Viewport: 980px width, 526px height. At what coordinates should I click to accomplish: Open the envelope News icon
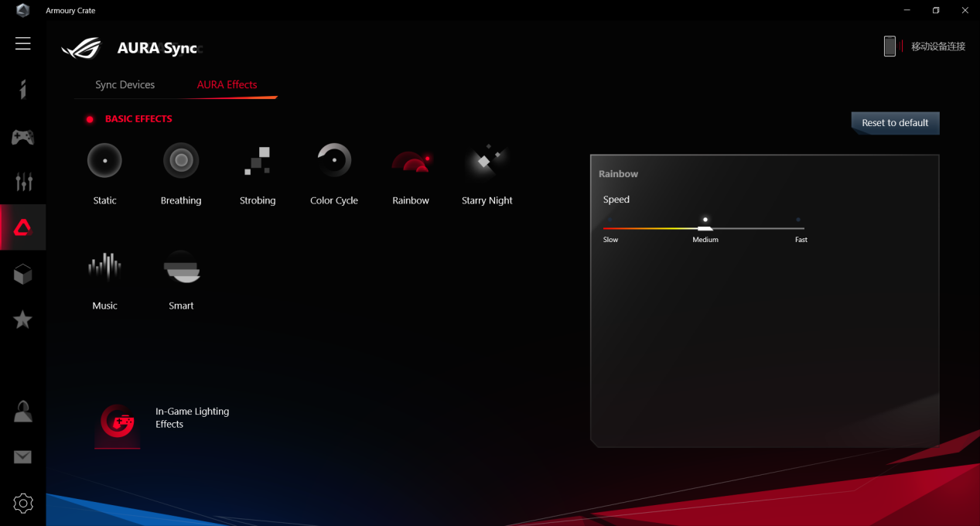(x=23, y=457)
